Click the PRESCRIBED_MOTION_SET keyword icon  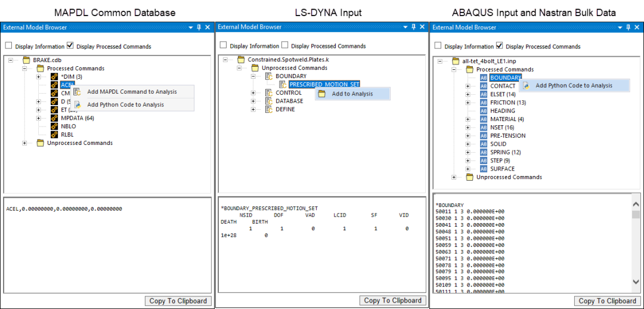tap(283, 85)
